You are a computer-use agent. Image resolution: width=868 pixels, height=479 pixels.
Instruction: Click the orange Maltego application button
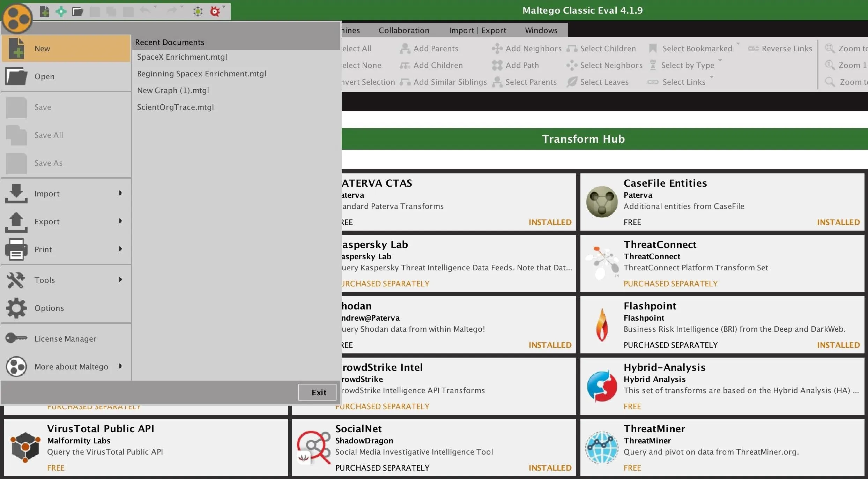coord(17,18)
